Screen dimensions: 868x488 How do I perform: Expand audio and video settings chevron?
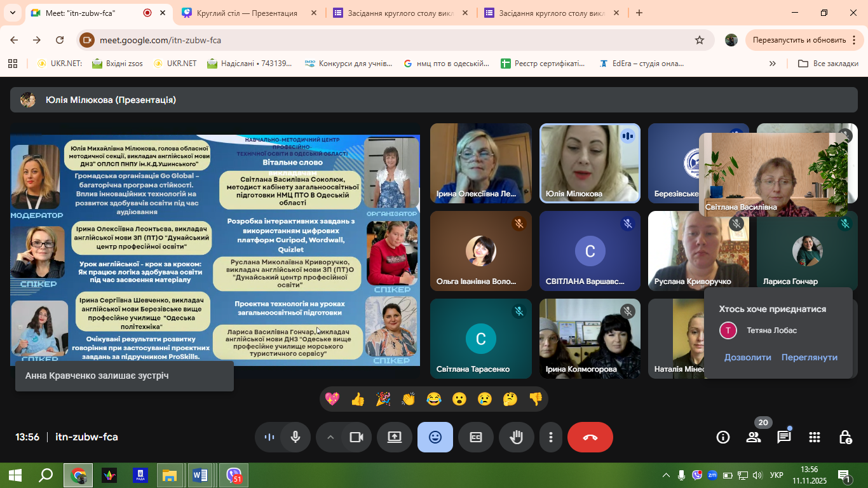click(330, 437)
